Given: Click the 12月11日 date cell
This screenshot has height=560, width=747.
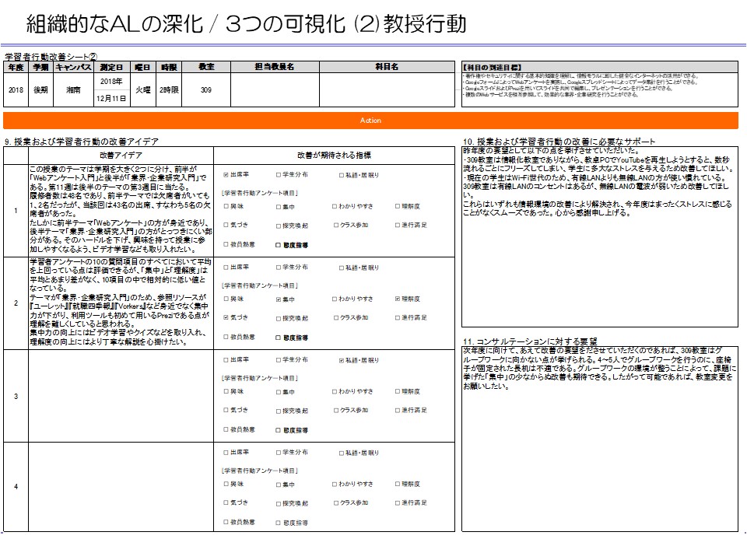Looking at the screenshot, I should pos(111,99).
